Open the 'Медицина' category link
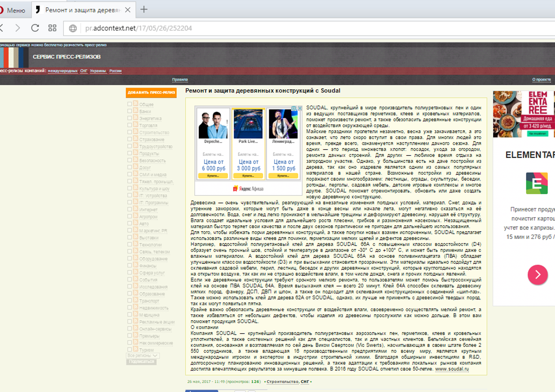555x392 pixels. [x=149, y=315]
